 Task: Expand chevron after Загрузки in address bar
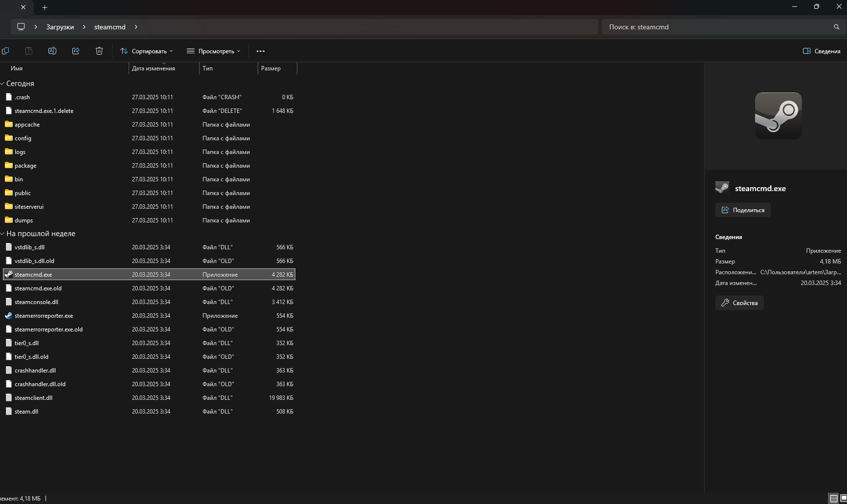[x=84, y=27]
